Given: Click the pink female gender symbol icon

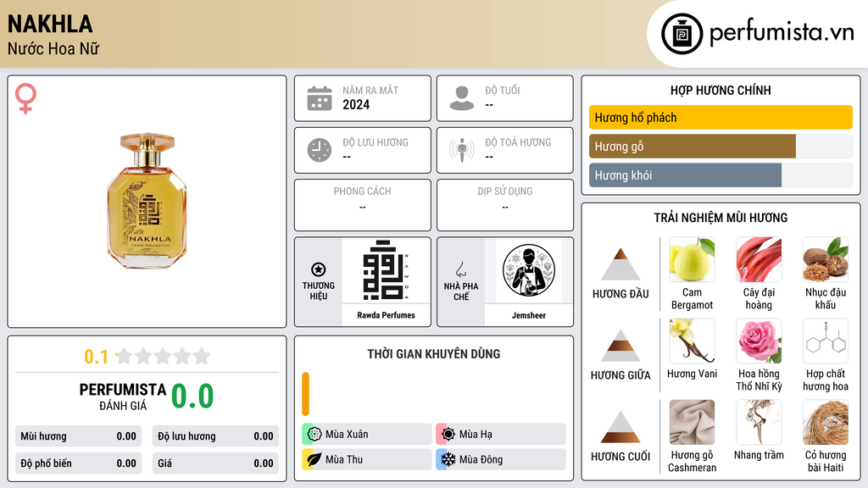Looking at the screenshot, I should [x=25, y=98].
